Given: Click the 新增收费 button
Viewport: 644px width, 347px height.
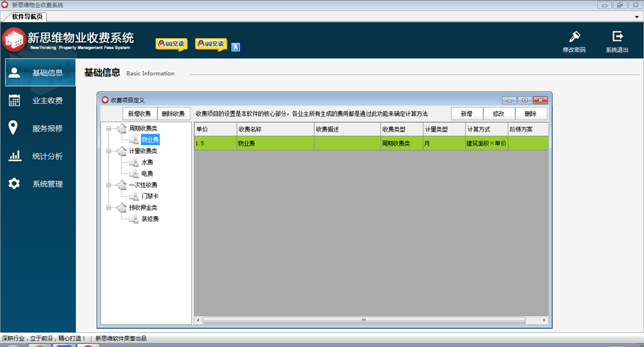Looking at the screenshot, I should (x=140, y=114).
